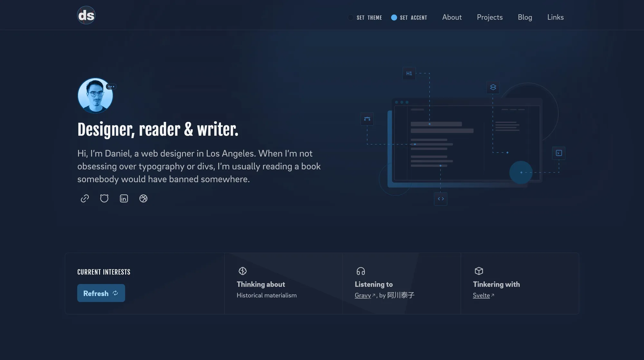Click the link/chain icon in social links
This screenshot has height=360, width=644.
tap(84, 198)
